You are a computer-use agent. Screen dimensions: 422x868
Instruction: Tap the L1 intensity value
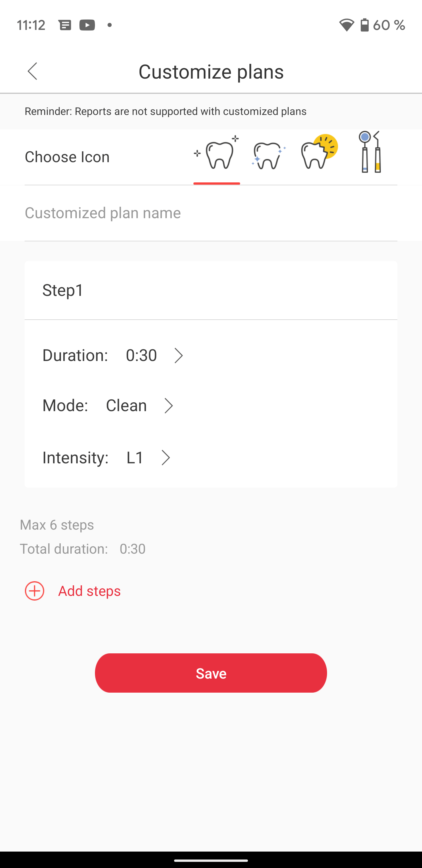coord(135,457)
